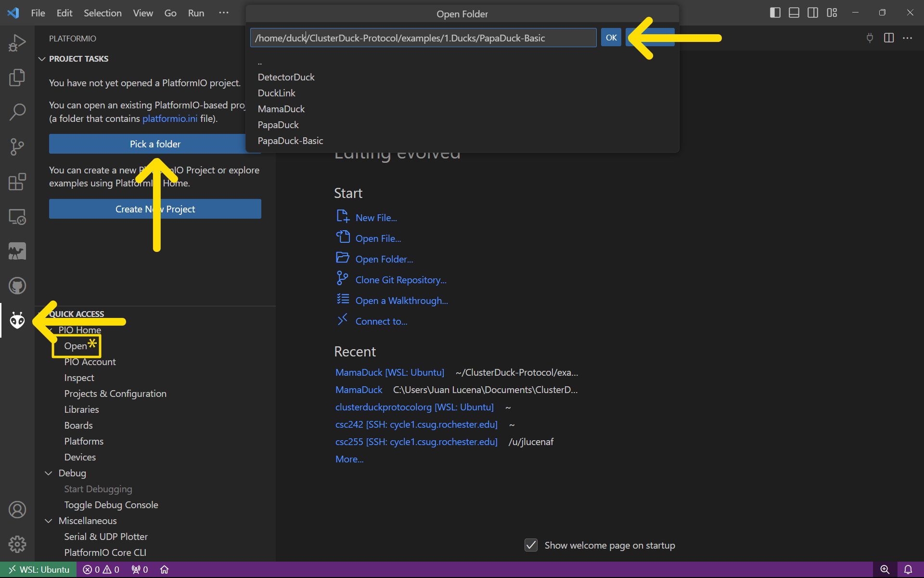Click the WSL: Ubuntu remote indicator
Screen dimensions: 924x578
(38, 569)
